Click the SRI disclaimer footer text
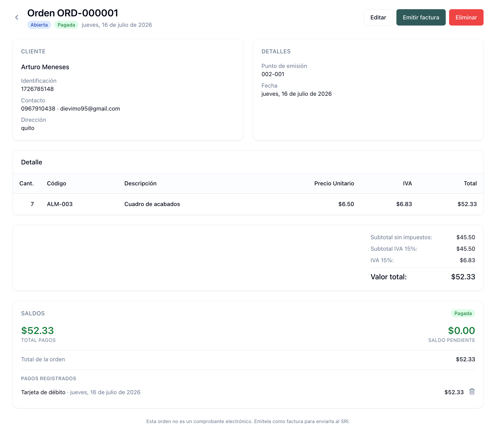The width and height of the screenshot is (504, 432). point(248,421)
